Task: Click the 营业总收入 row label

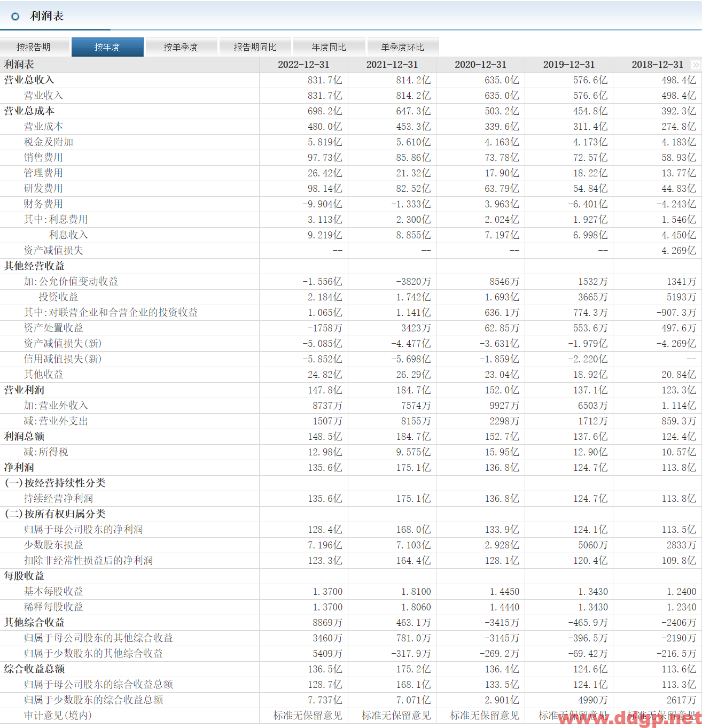Action: click(x=29, y=80)
